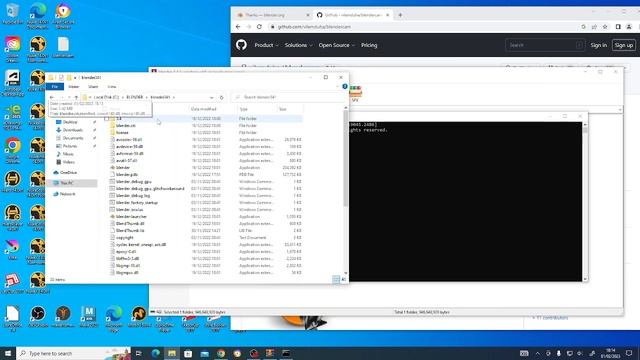The image size is (640, 360).
Task: Click Local Disk (C:) breadcrumb
Action: pos(106,97)
